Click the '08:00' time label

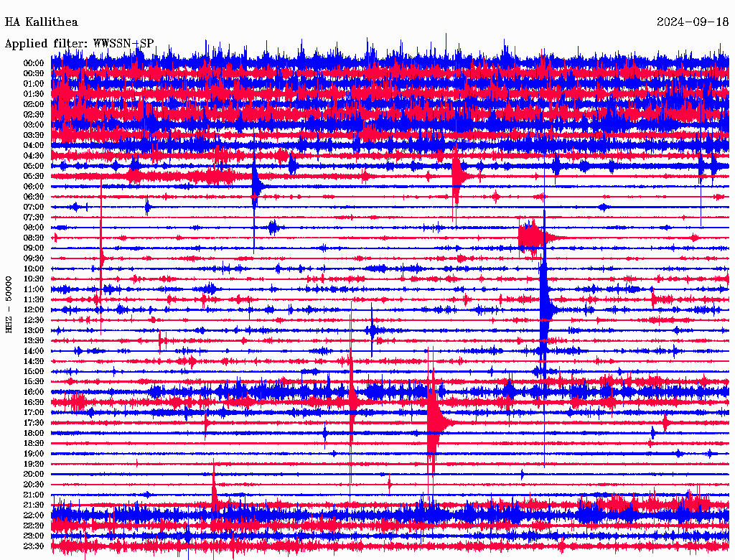(34, 228)
